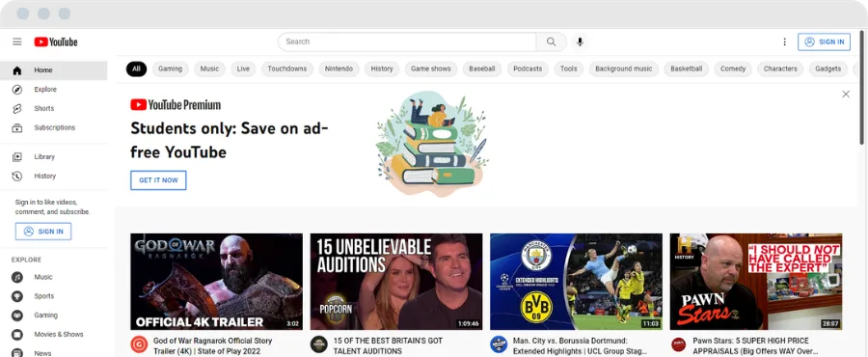Open the Pawn Stars video thumbnail

click(756, 282)
